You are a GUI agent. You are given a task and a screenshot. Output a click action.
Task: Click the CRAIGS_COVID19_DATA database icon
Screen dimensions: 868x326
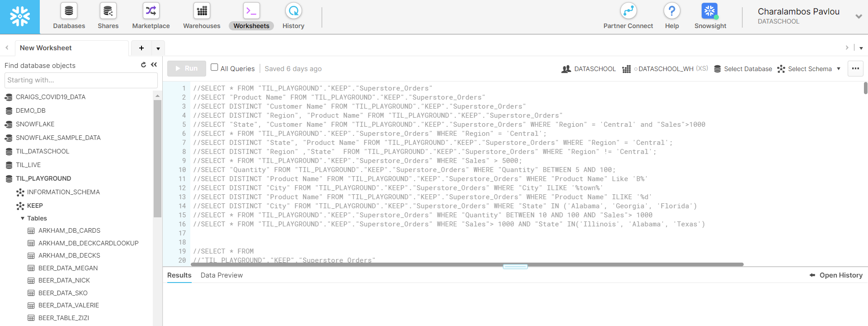9,97
